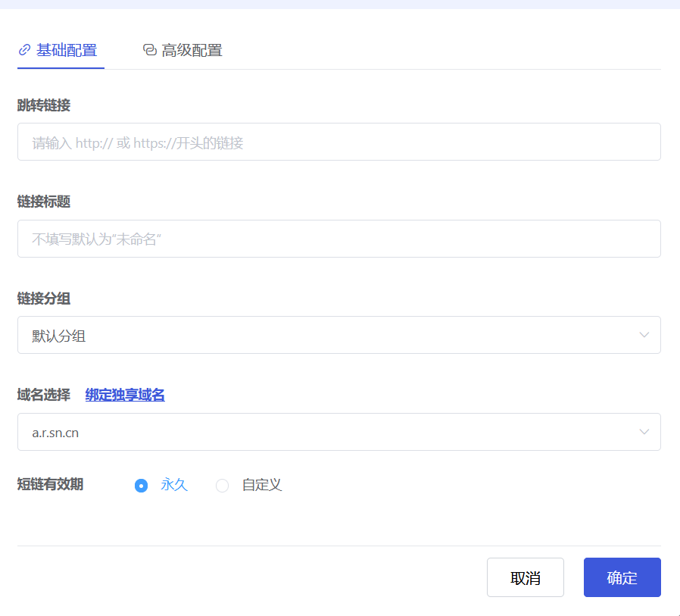Click the 链接分组 field label
Image resolution: width=680 pixels, height=616 pixels.
[x=44, y=299]
